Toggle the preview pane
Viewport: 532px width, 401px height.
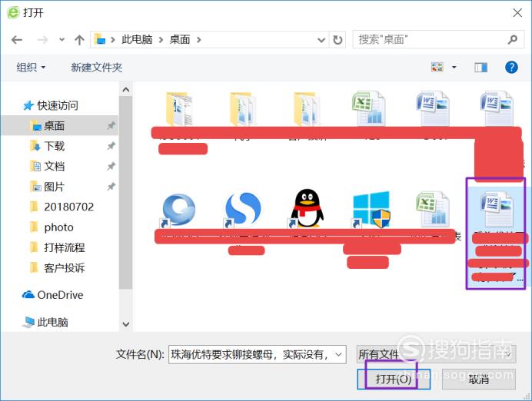coord(480,68)
